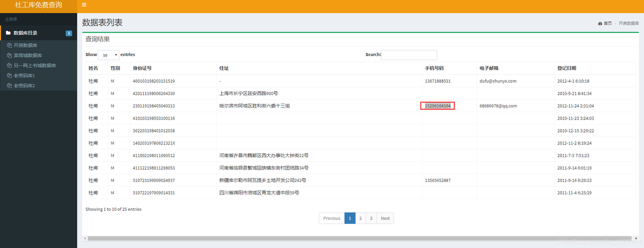Go to the 首页 breadcrumb link
The width and height of the screenshot is (644, 248).
click(608, 23)
